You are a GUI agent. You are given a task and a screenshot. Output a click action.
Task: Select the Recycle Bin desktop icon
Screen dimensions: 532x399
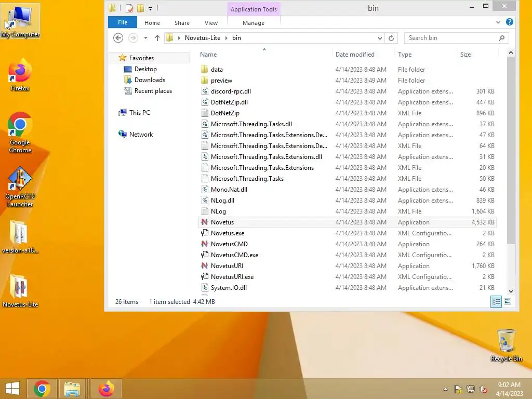506,345
